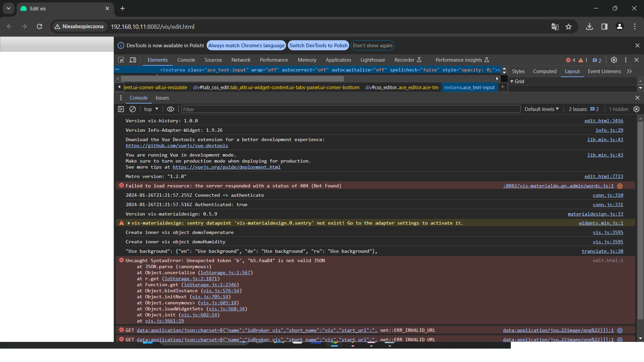Click the yellow warnings count badge
The width and height of the screenshot is (644, 362).
click(x=583, y=60)
